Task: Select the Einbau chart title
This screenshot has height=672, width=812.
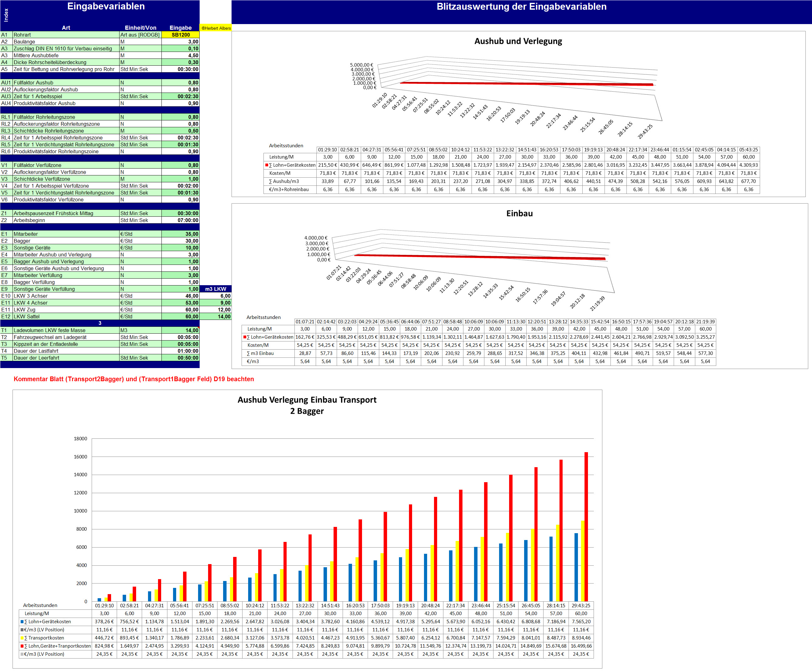Action: (519, 213)
